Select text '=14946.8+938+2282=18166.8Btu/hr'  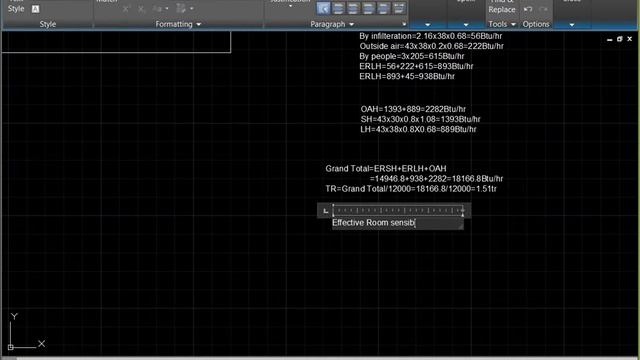click(x=436, y=179)
